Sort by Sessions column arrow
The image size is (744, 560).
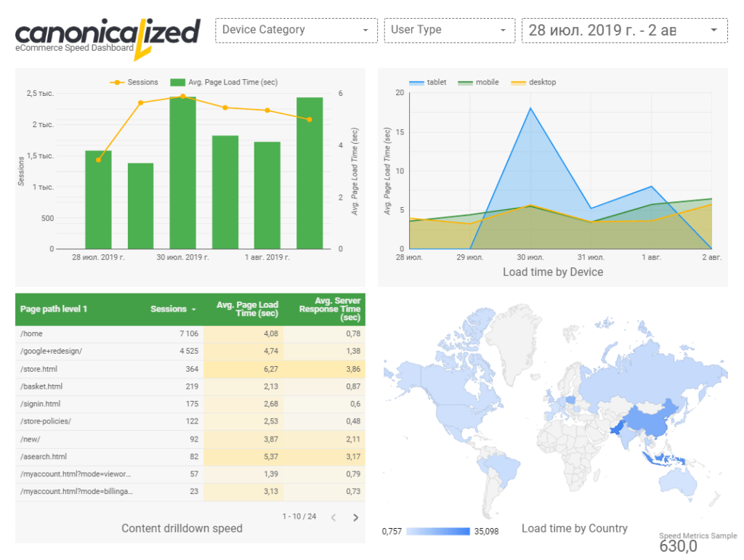click(x=193, y=309)
